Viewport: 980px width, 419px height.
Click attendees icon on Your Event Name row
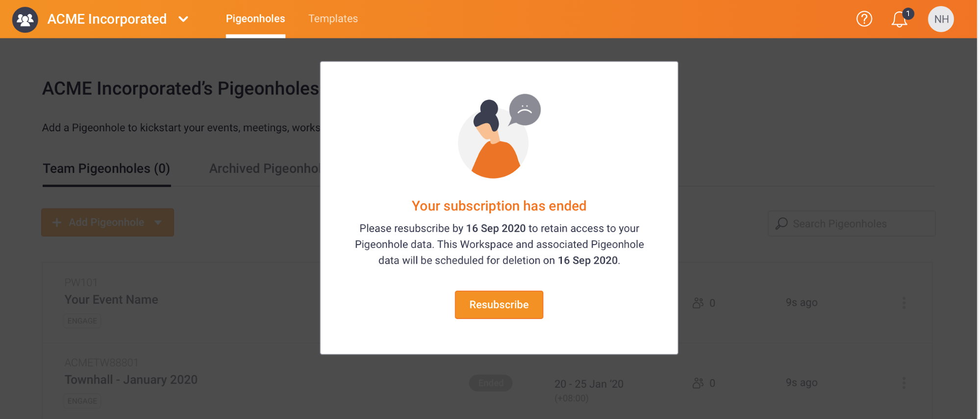tap(698, 303)
